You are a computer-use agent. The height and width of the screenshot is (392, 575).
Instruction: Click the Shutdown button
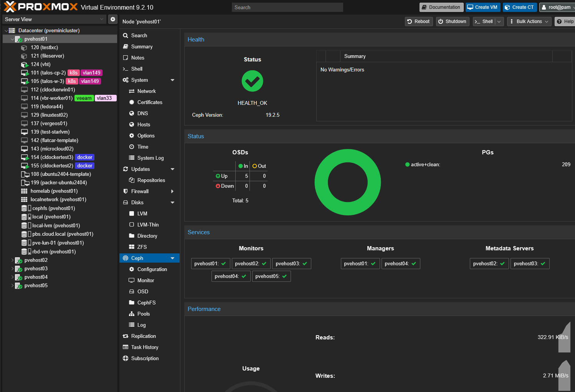pyautogui.click(x=453, y=22)
